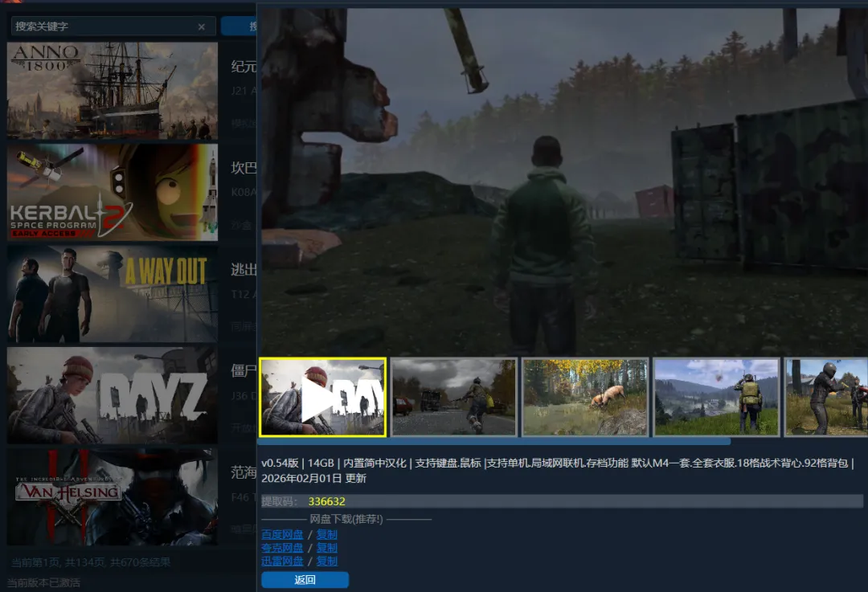View the helmeted fighters screenshot thumbnail
Screen dimensions: 868x592
click(826, 398)
